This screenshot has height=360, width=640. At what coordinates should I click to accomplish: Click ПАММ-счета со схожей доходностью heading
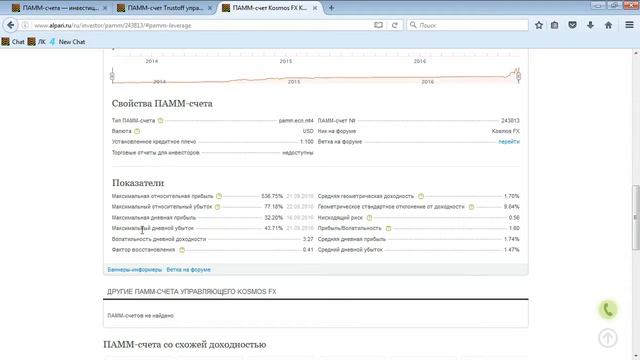(184, 345)
